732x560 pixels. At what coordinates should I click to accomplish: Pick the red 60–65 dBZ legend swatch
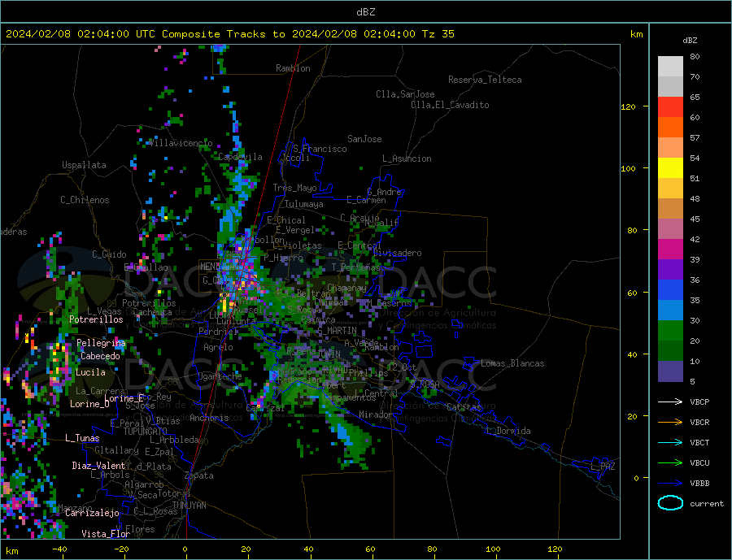pos(670,106)
